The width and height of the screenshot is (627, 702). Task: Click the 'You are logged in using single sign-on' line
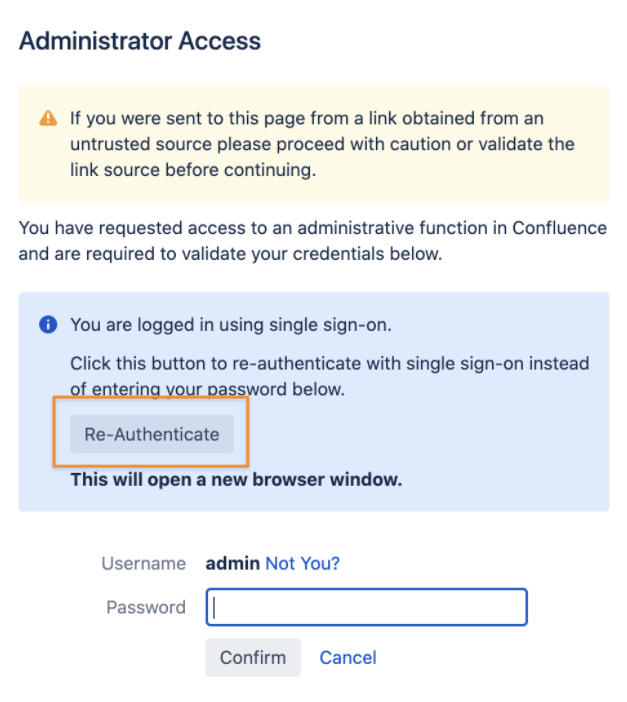231,325
